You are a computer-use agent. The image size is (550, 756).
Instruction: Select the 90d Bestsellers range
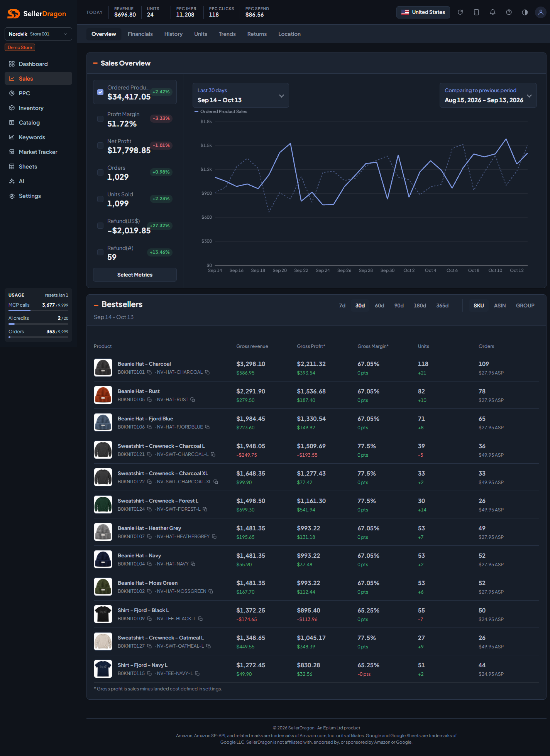[x=399, y=305]
